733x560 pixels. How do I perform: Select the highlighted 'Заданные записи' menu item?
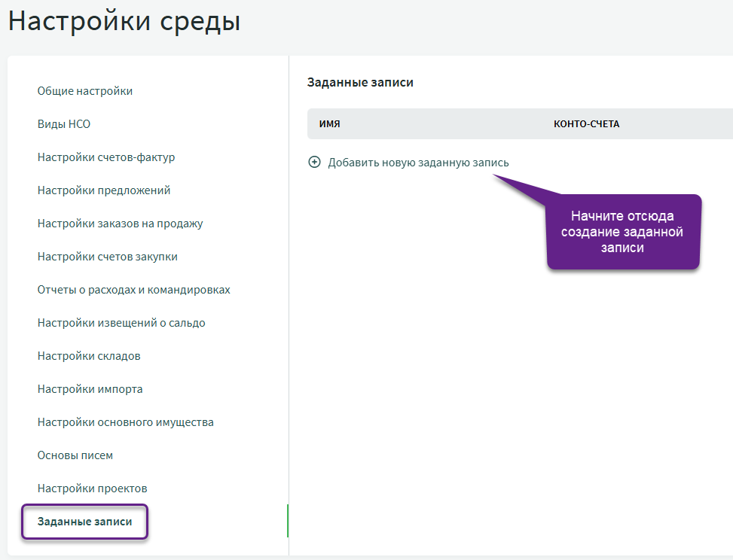pos(84,522)
